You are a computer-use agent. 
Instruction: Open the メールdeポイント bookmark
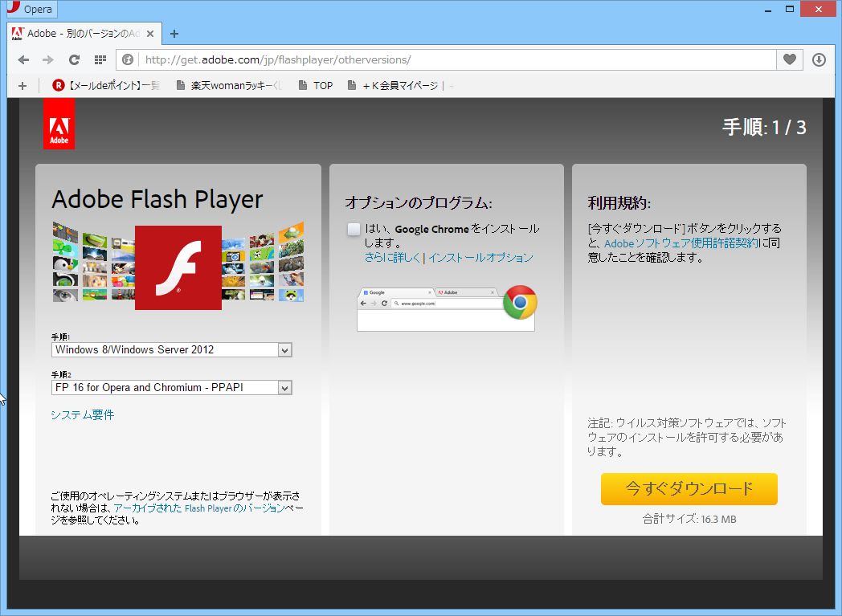click(106, 85)
